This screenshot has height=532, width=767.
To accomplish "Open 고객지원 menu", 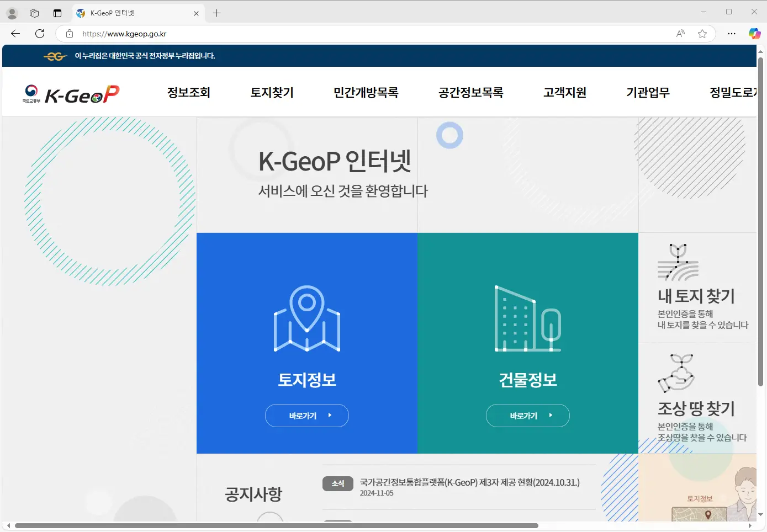I will pyautogui.click(x=565, y=92).
